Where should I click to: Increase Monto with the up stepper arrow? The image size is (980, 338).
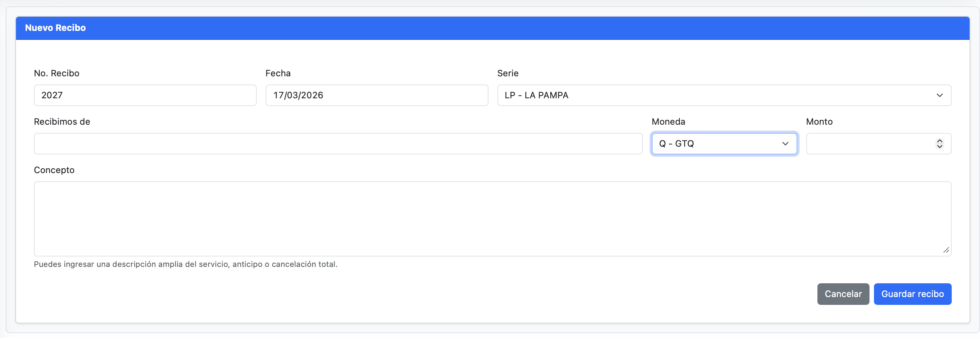(940, 141)
